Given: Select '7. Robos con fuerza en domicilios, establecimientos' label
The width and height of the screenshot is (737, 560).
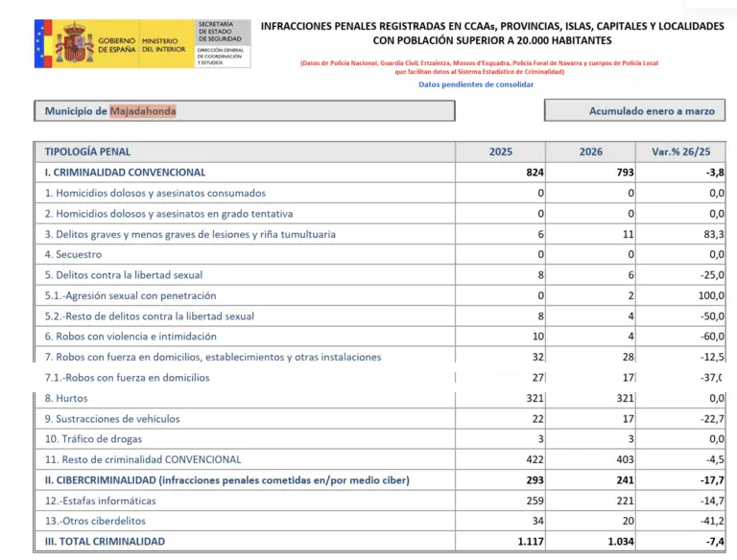Looking at the screenshot, I should tap(213, 357).
